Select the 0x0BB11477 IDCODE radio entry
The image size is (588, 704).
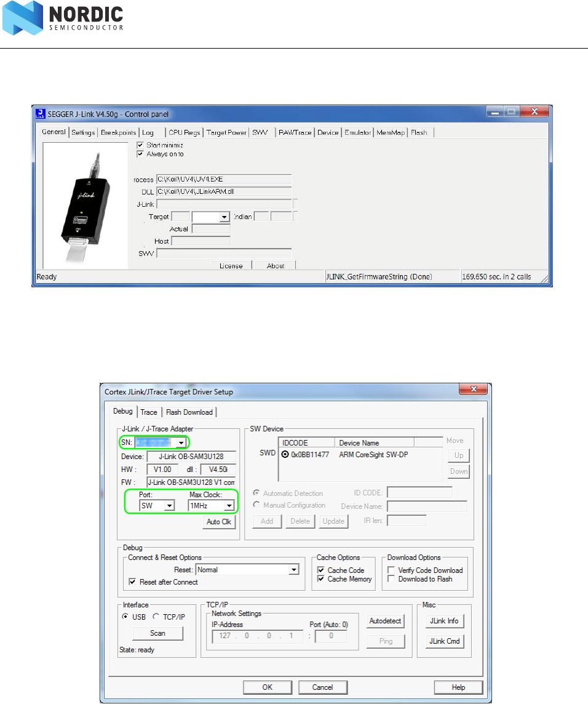[285, 454]
